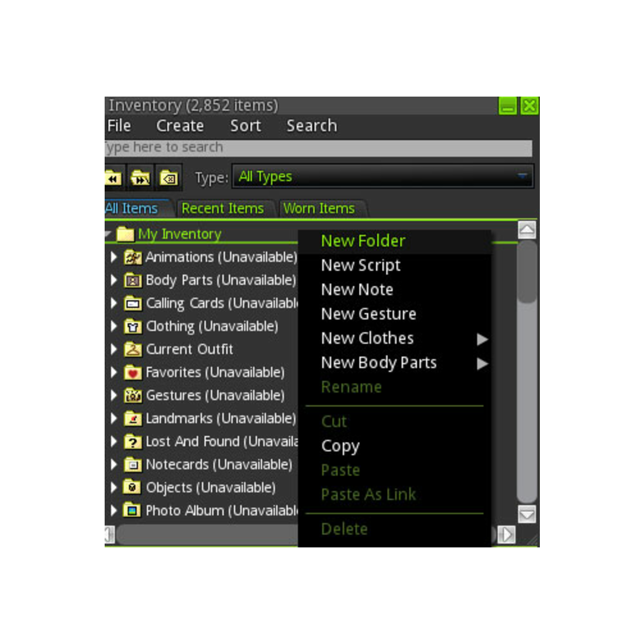Open the Create menu

click(x=180, y=126)
